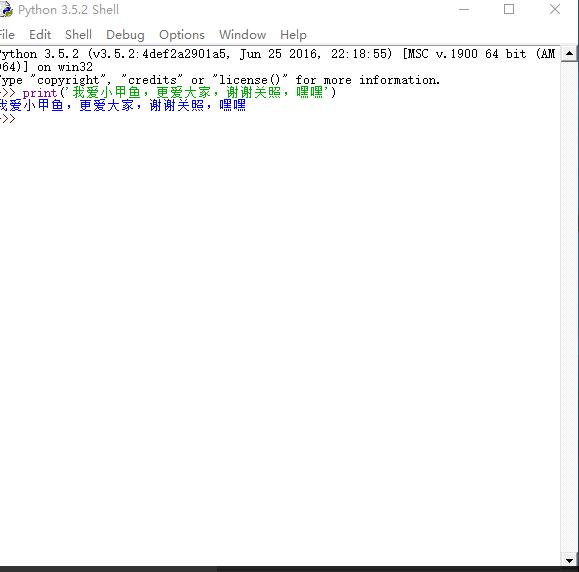
Task: Click 'for more information.' text
Action: point(367,80)
